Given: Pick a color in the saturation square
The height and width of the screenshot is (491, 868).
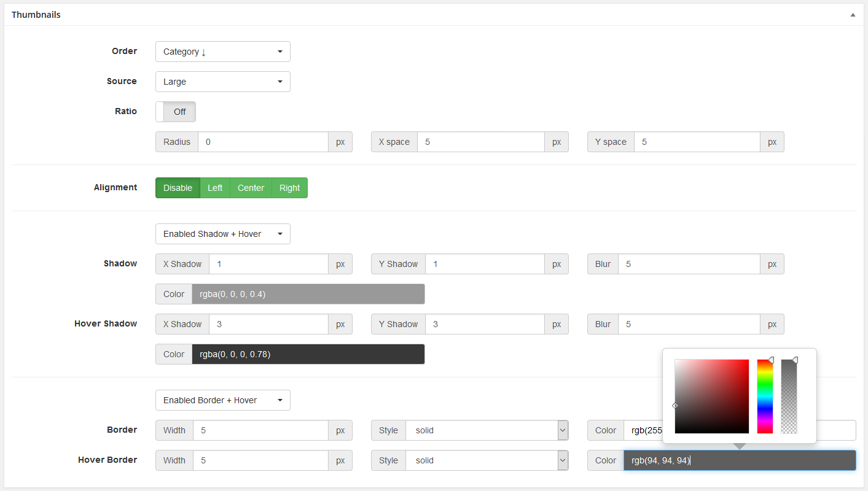Looking at the screenshot, I should [711, 396].
